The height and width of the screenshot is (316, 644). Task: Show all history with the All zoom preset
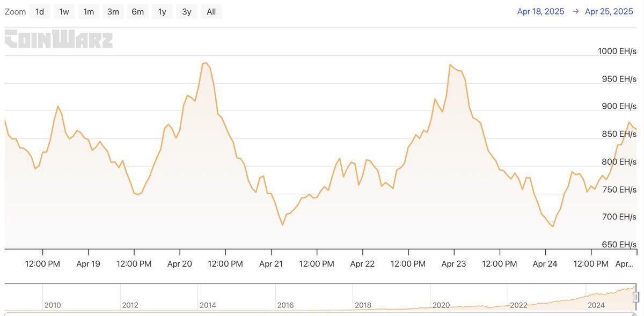coord(211,11)
